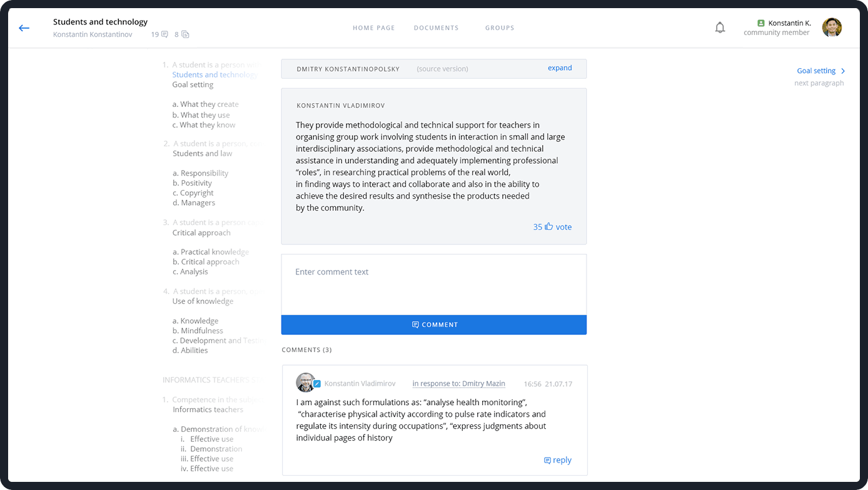Image resolution: width=868 pixels, height=490 pixels.
Task: Click the 'KONSTANTIN VLADIMIROV' version author label
Action: tap(341, 106)
